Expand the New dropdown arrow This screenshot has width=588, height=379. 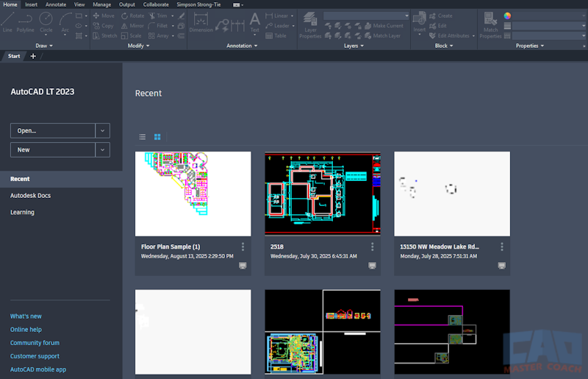click(102, 150)
